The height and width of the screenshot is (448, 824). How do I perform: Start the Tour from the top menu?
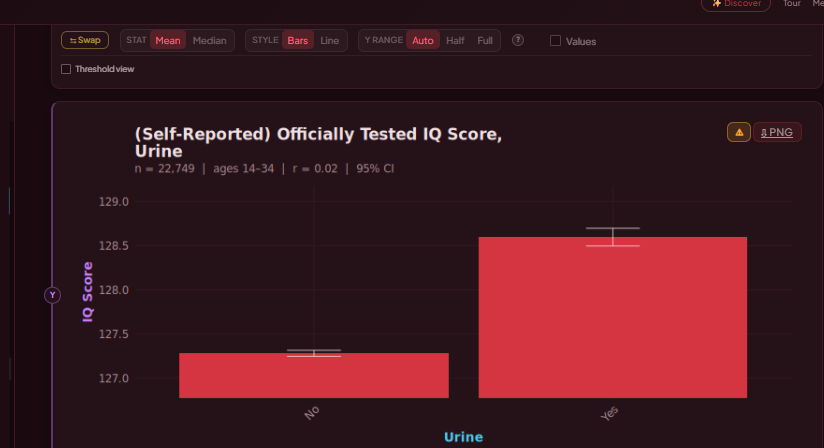[x=791, y=4]
